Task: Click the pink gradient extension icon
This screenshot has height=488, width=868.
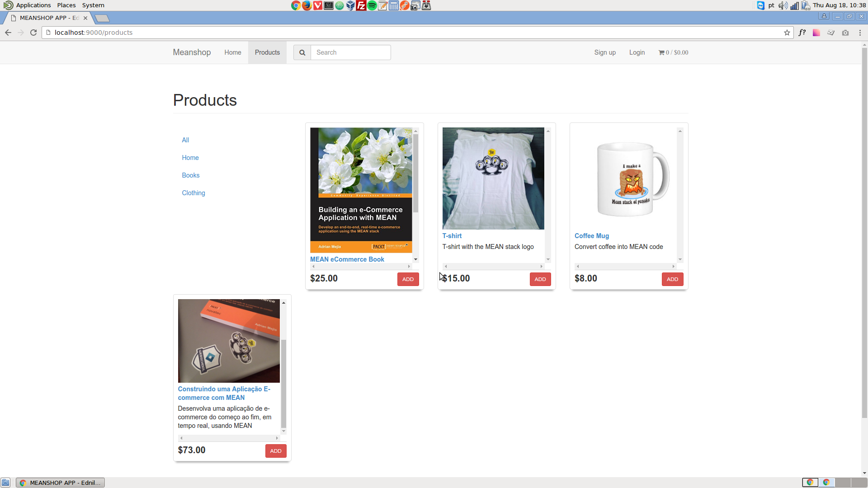Action: (816, 33)
